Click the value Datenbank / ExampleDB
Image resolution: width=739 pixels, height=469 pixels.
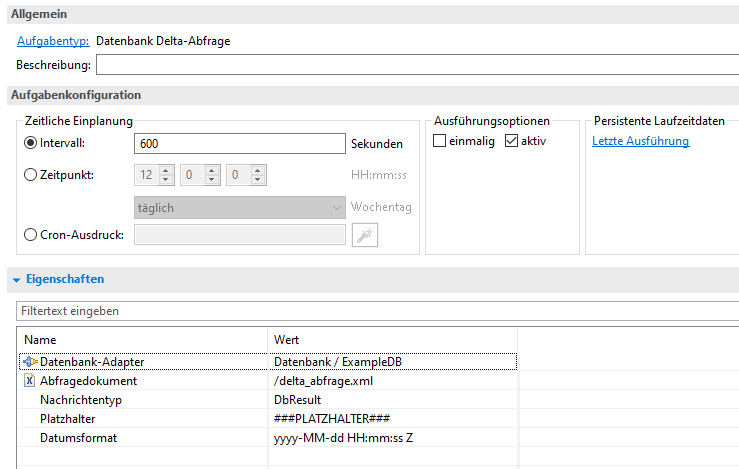point(338,362)
